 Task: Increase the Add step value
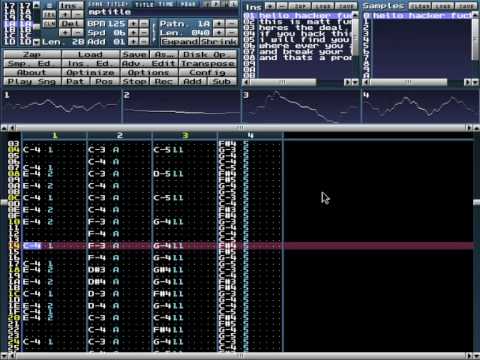coord(133,42)
